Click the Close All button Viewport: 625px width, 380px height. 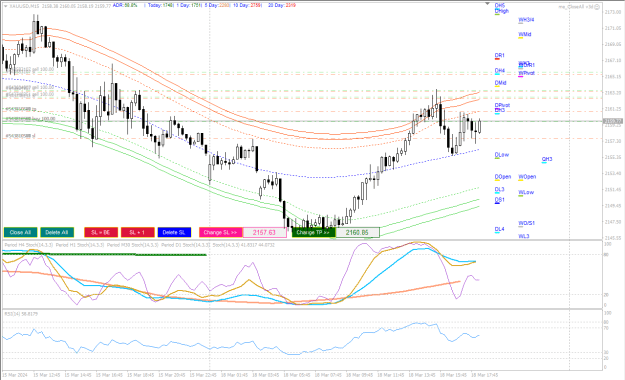point(20,232)
